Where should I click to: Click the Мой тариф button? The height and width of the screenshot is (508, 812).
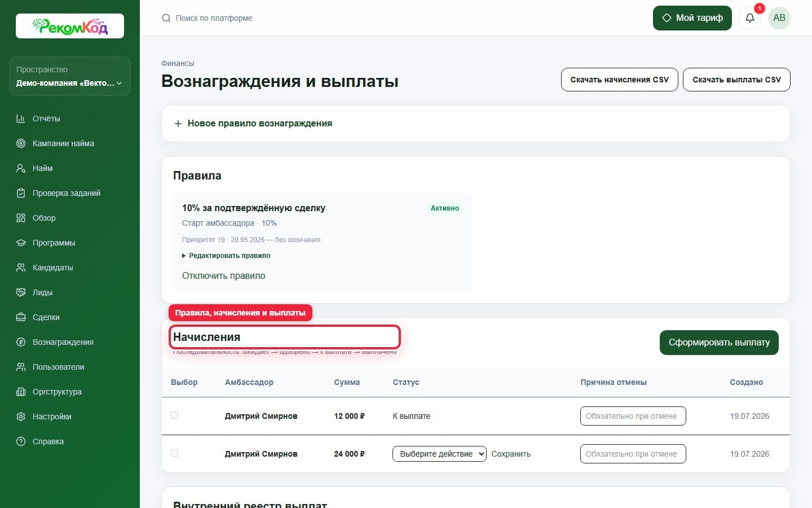692,18
